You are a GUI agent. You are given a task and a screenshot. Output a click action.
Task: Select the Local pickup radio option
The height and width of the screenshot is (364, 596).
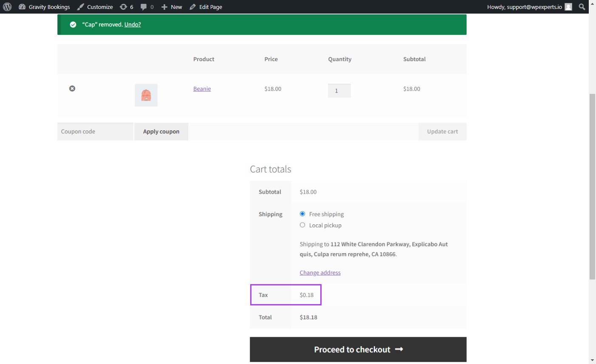(302, 225)
